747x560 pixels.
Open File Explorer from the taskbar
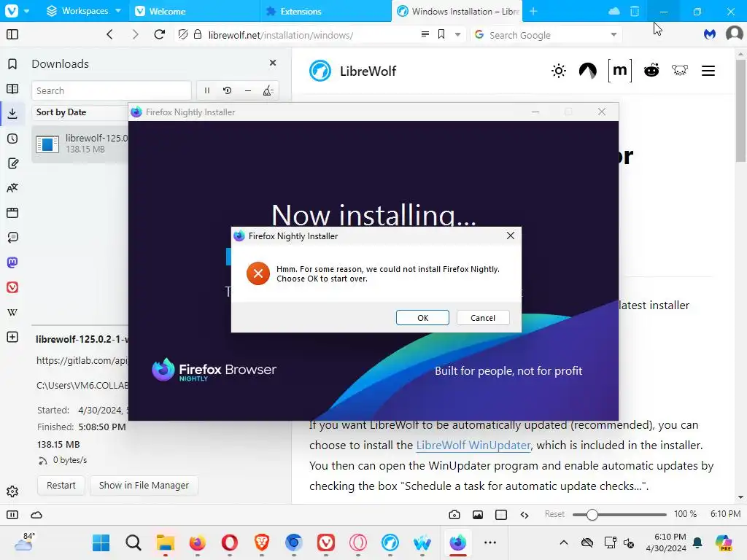[x=166, y=542]
